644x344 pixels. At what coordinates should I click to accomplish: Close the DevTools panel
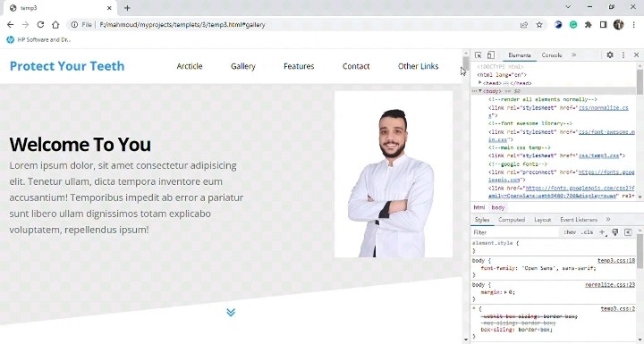(636, 55)
